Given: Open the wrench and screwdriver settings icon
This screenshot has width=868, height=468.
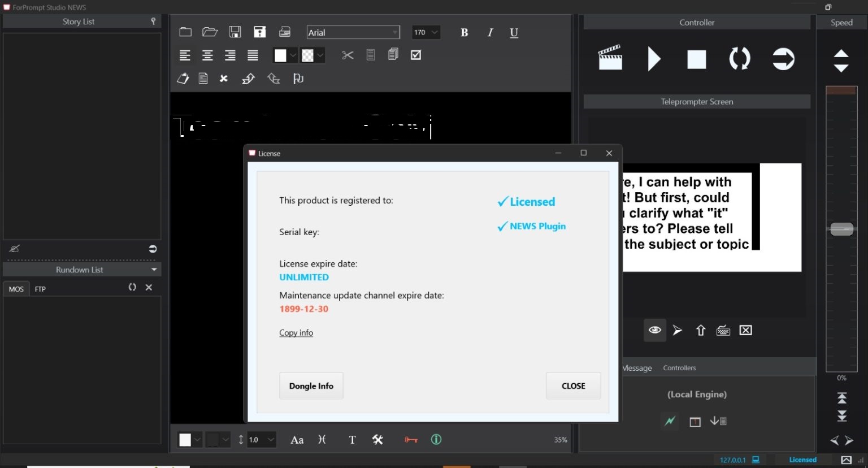Looking at the screenshot, I should pyautogui.click(x=378, y=440).
